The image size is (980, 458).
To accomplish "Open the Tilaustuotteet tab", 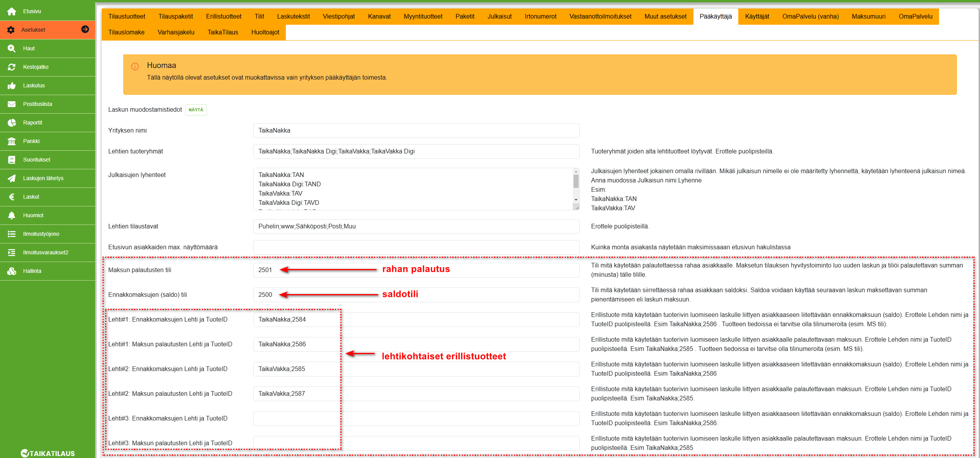I will pos(127,16).
